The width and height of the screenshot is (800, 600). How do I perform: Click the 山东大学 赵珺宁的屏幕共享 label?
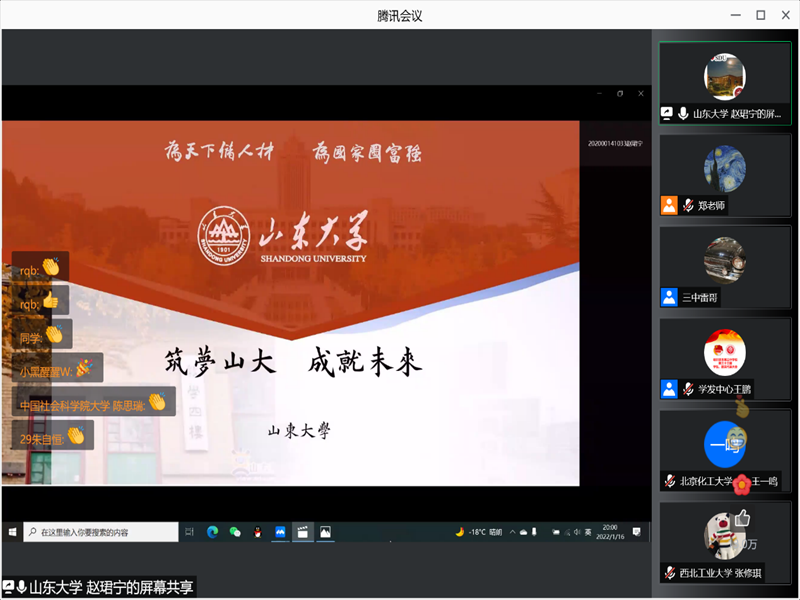pyautogui.click(x=110, y=588)
